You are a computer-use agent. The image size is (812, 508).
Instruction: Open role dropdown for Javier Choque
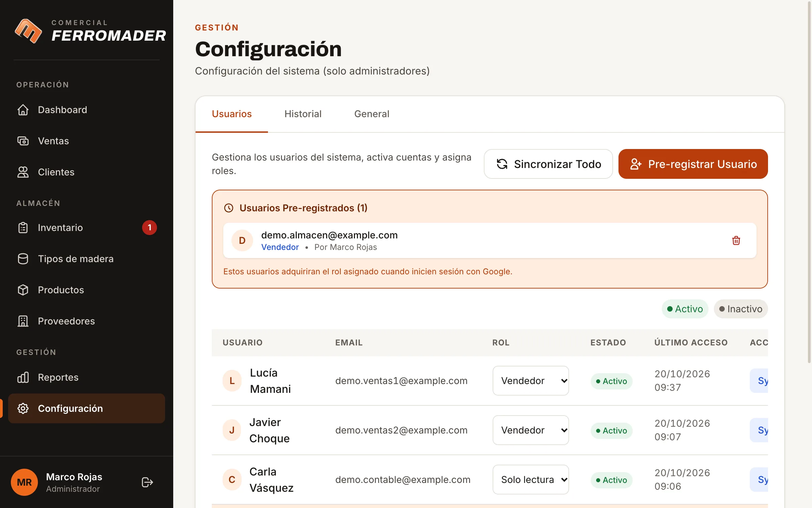(531, 430)
